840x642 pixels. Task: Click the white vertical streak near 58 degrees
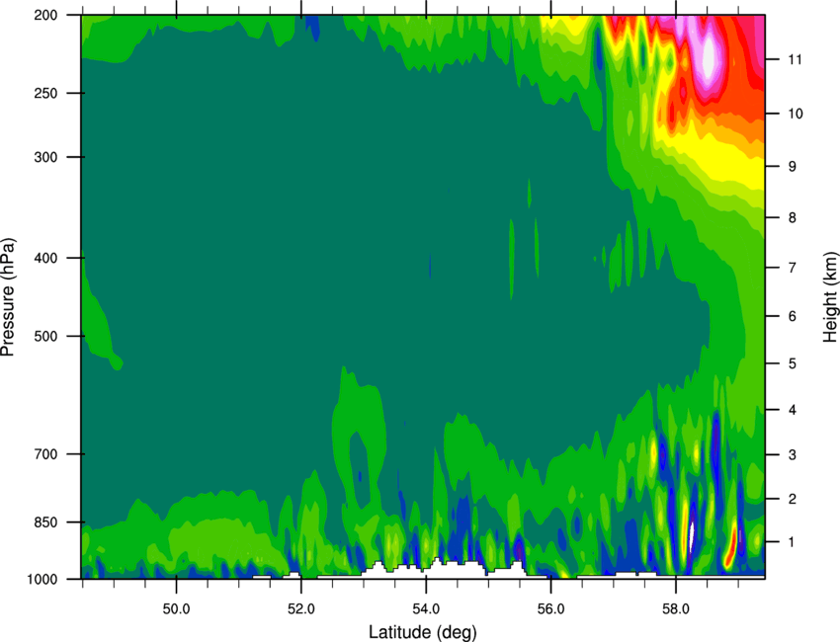692,538
